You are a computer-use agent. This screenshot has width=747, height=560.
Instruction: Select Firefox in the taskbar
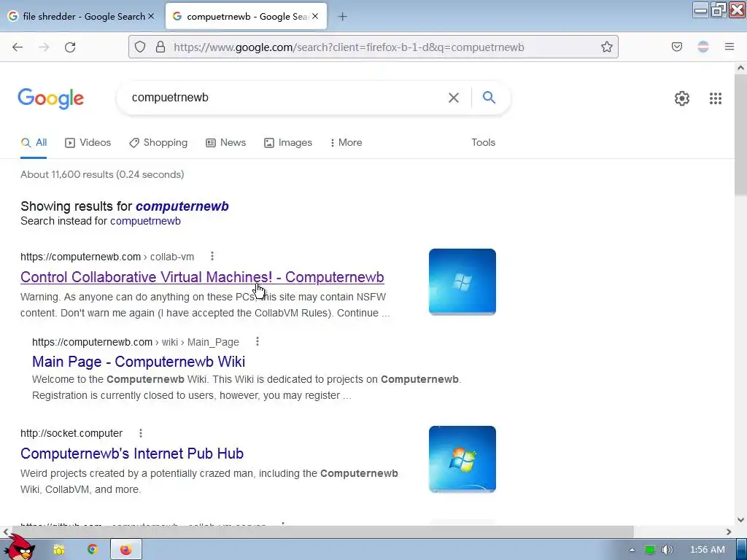125,550
